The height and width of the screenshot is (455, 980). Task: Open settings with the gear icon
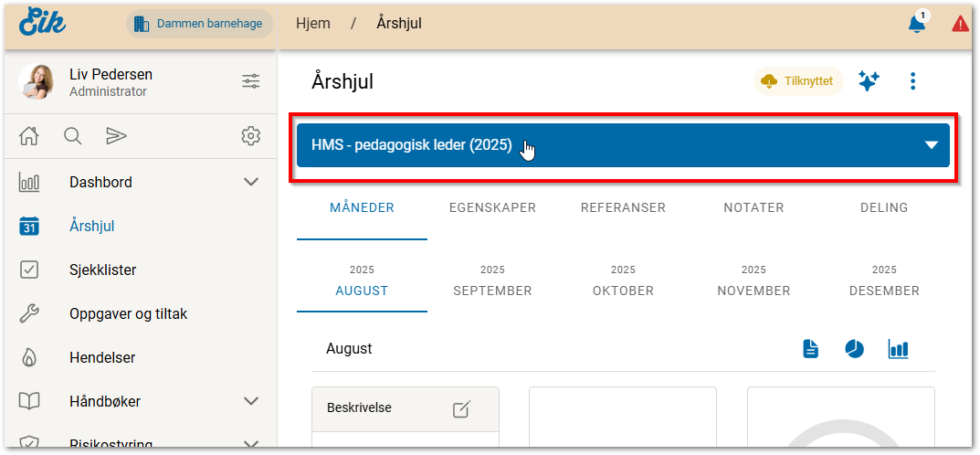coord(250,136)
